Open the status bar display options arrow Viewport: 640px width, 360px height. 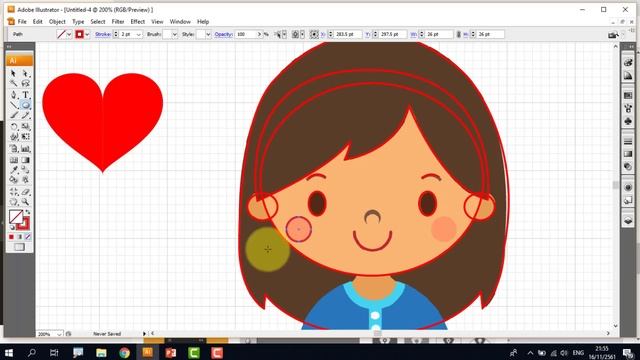pos(144,334)
